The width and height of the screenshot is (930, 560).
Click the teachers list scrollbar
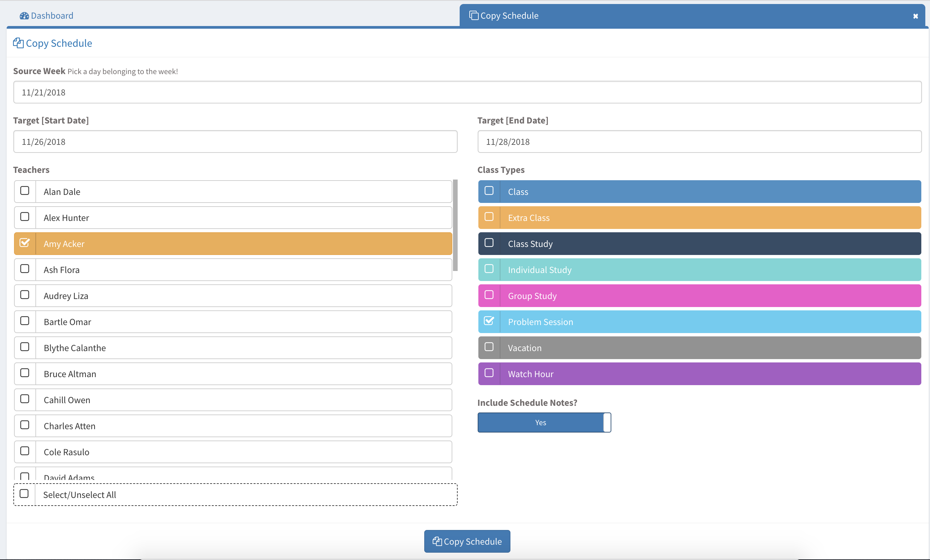[455, 225]
